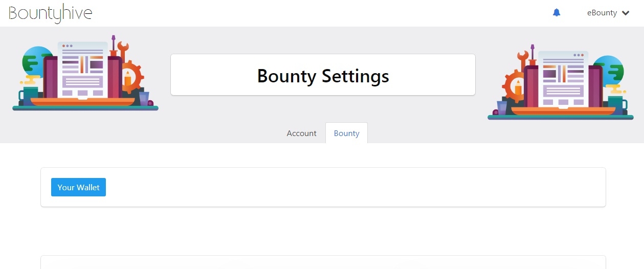The width and height of the screenshot is (644, 269).
Task: Click empty area of the wallet panel
Action: tap(353, 187)
